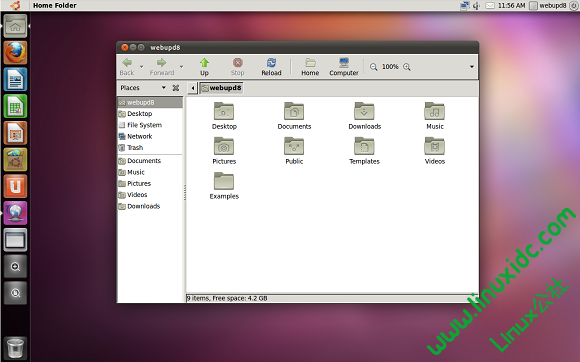Open the workspace switcher launcher icon
The width and height of the screenshot is (580, 362).
click(x=15, y=240)
